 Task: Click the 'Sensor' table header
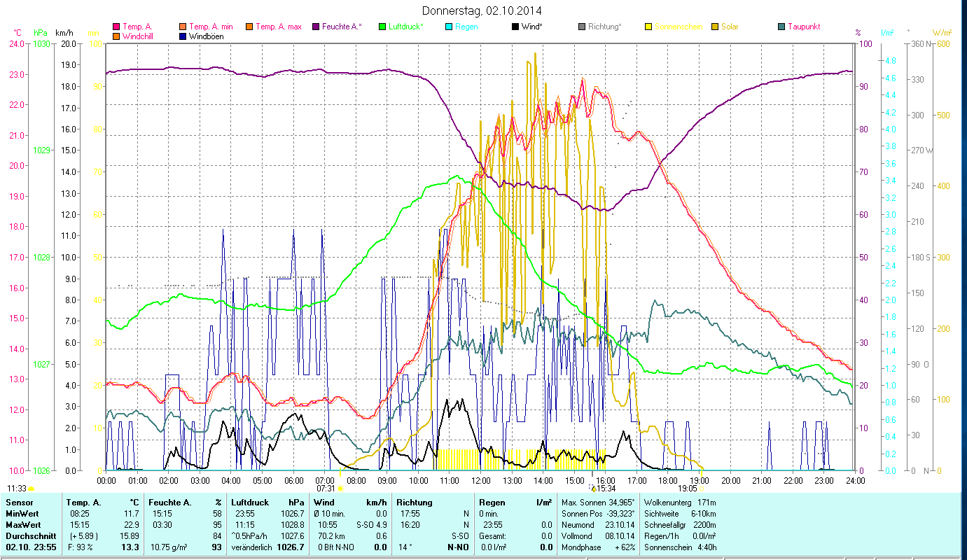point(19,503)
